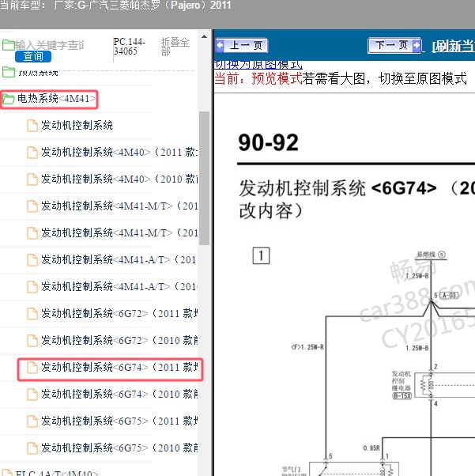Select first 发动机控制系统<4M41-M/T> entry
The width and height of the screenshot is (475, 476).
point(119,206)
